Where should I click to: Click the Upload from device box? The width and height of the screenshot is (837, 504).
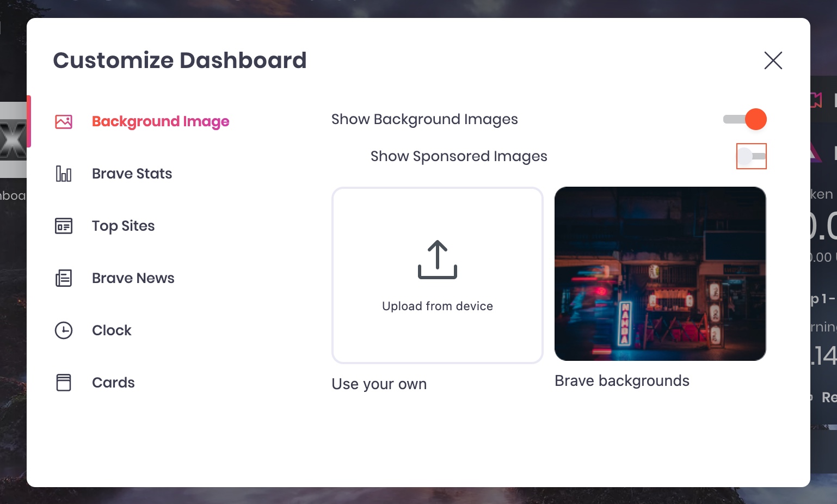tap(438, 275)
